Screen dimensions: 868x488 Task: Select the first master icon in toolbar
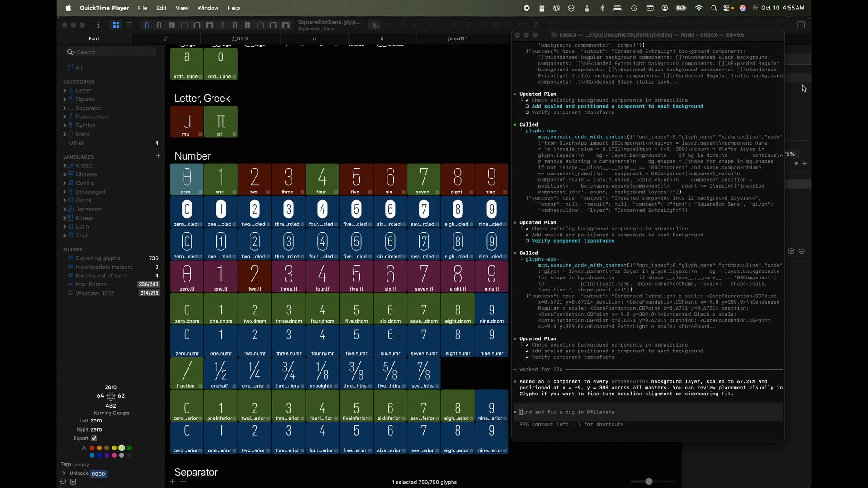pos(146,25)
